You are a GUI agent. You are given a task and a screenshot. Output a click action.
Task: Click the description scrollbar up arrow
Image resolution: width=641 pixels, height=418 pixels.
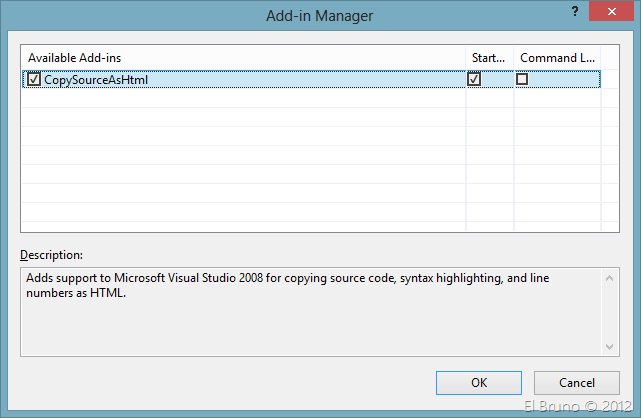coord(610,277)
